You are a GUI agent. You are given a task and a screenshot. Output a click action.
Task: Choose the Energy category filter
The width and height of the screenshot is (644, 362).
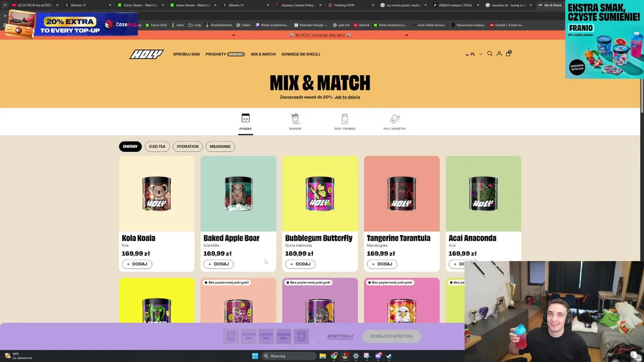coord(130,146)
